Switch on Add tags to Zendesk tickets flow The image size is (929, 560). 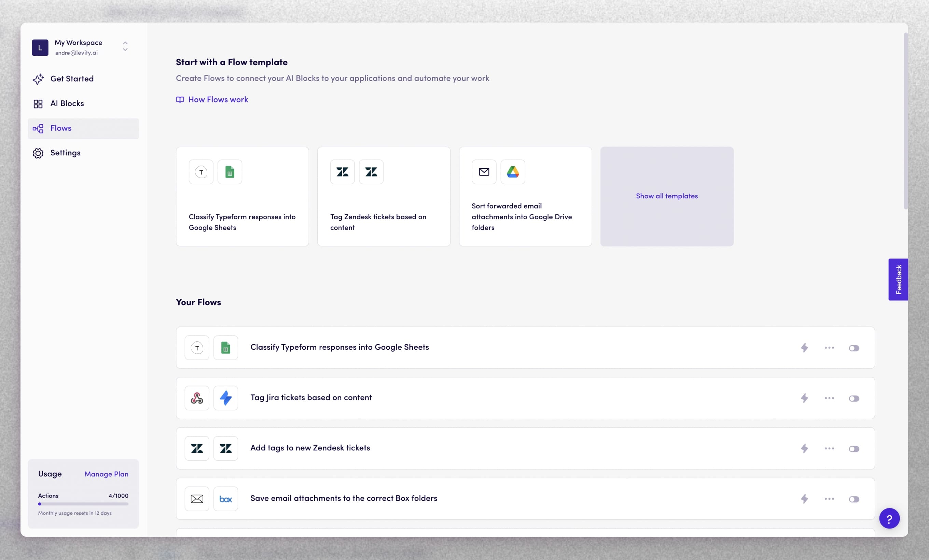click(854, 449)
